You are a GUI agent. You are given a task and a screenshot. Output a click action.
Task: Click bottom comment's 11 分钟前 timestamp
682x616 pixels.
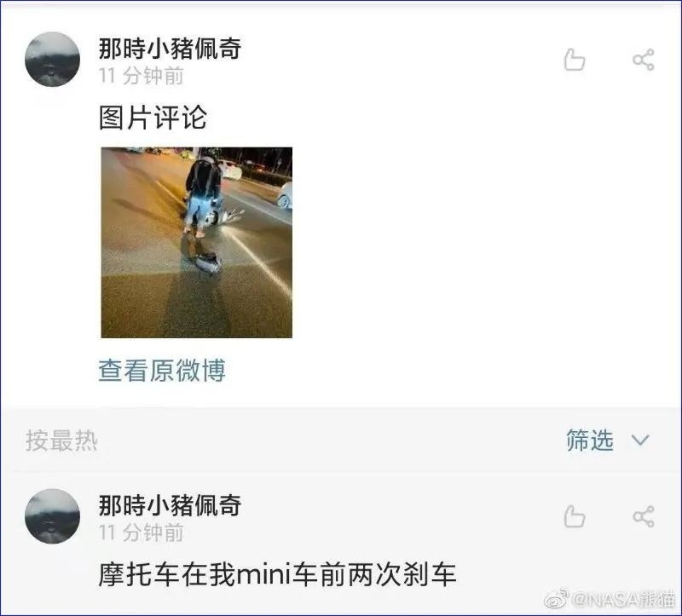pos(141,533)
